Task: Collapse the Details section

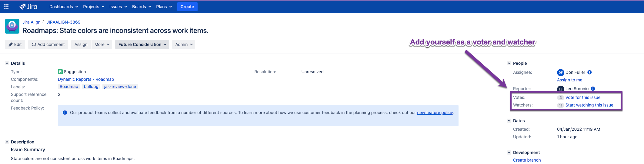Action: [7, 63]
